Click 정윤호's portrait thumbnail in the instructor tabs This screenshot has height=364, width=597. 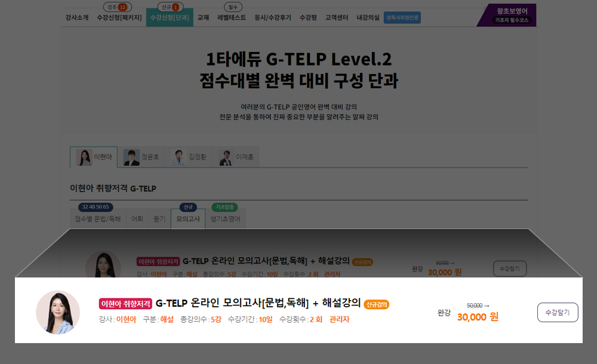coord(131,158)
